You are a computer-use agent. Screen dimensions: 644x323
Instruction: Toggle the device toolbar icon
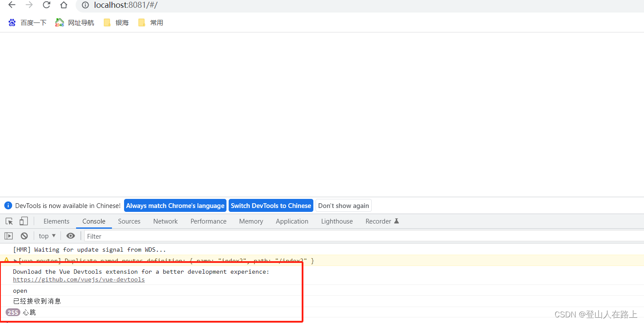pyautogui.click(x=24, y=221)
